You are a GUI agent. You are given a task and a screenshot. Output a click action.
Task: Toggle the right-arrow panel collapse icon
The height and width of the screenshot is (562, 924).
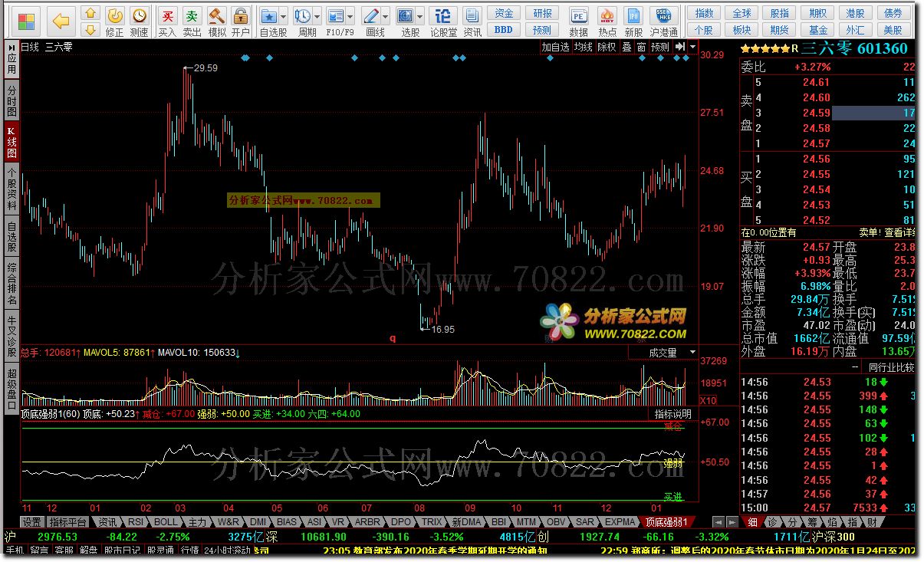tap(679, 47)
